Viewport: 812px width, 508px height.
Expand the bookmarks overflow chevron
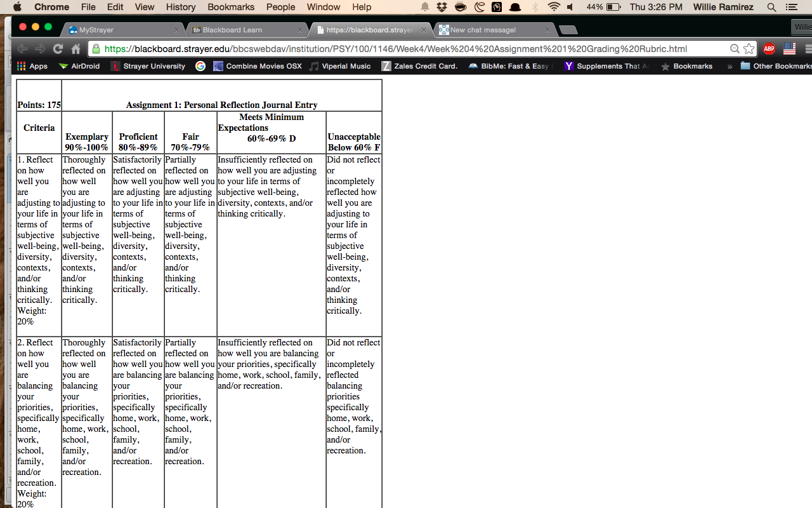pos(730,66)
